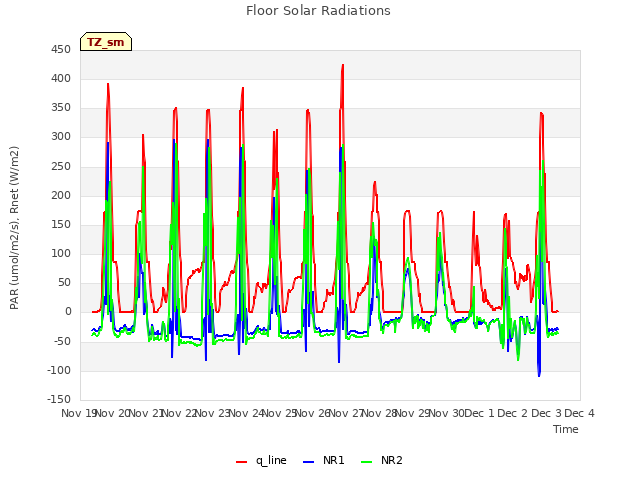Click the 150 y-axis tick label
Image resolution: width=640 pixels, height=480 pixels.
(x=61, y=224)
